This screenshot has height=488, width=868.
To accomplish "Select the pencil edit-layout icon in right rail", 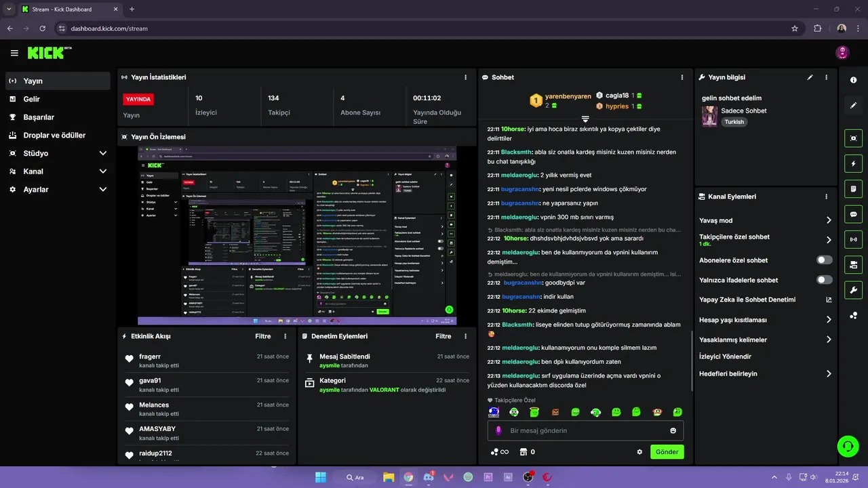I will (853, 106).
